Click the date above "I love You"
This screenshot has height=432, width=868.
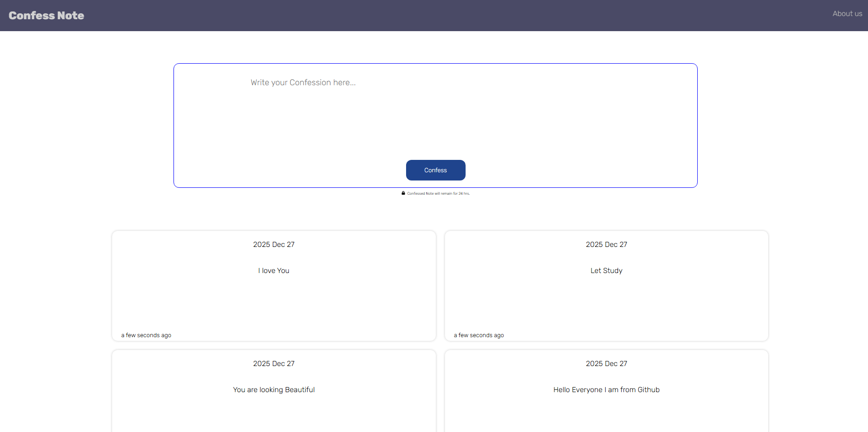click(274, 245)
